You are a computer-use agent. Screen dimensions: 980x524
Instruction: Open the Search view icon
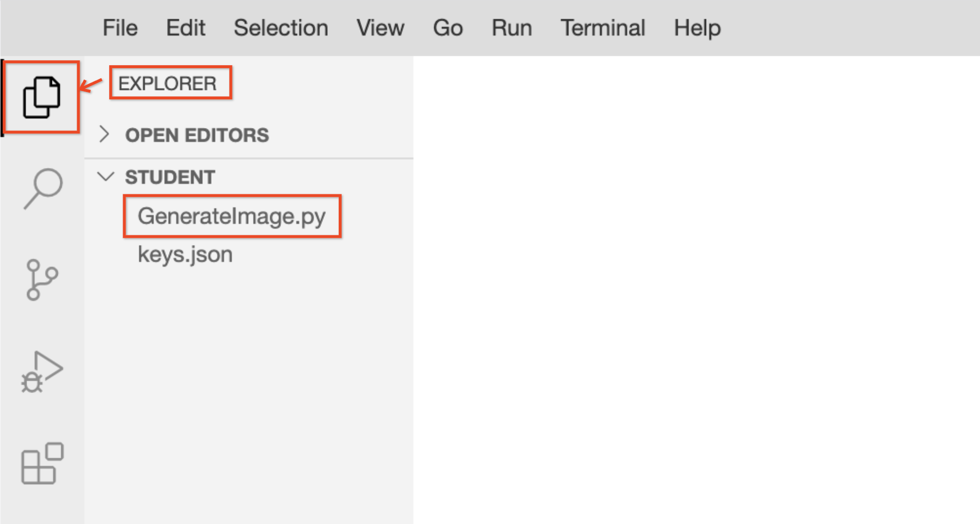[43, 188]
